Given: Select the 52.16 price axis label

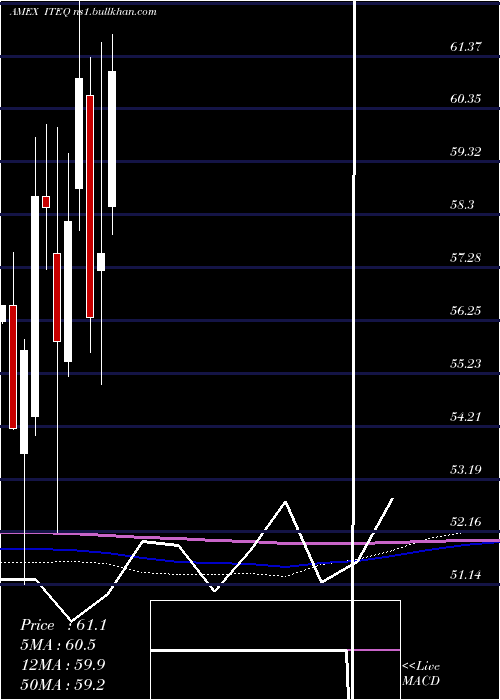Looking at the screenshot, I should coord(466,521).
